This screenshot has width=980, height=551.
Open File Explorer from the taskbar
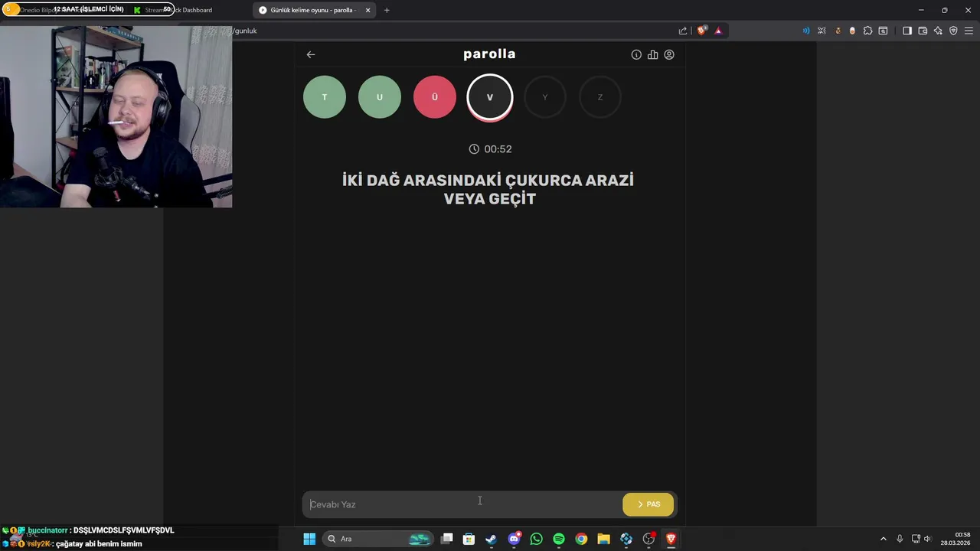(x=603, y=539)
